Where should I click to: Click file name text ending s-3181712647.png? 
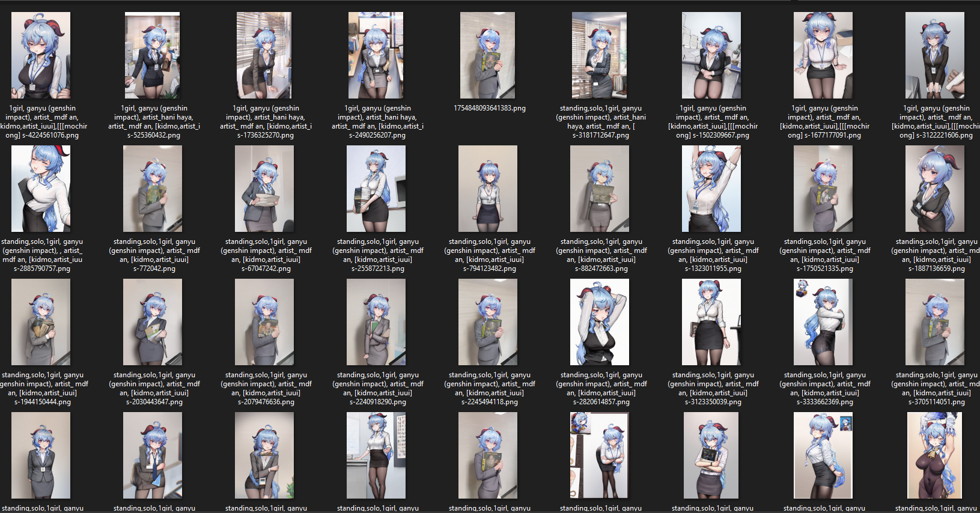tap(601, 122)
